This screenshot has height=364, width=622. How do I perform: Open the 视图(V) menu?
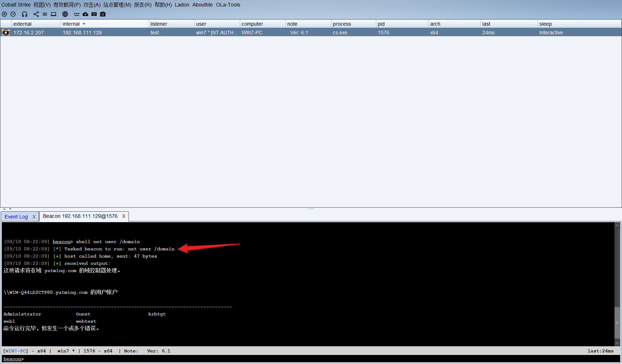point(42,5)
